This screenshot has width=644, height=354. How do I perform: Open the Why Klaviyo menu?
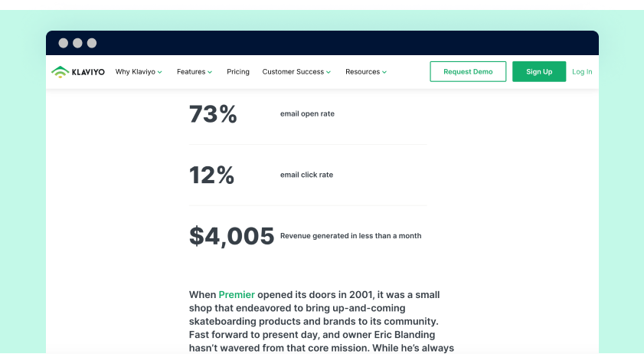(135, 72)
